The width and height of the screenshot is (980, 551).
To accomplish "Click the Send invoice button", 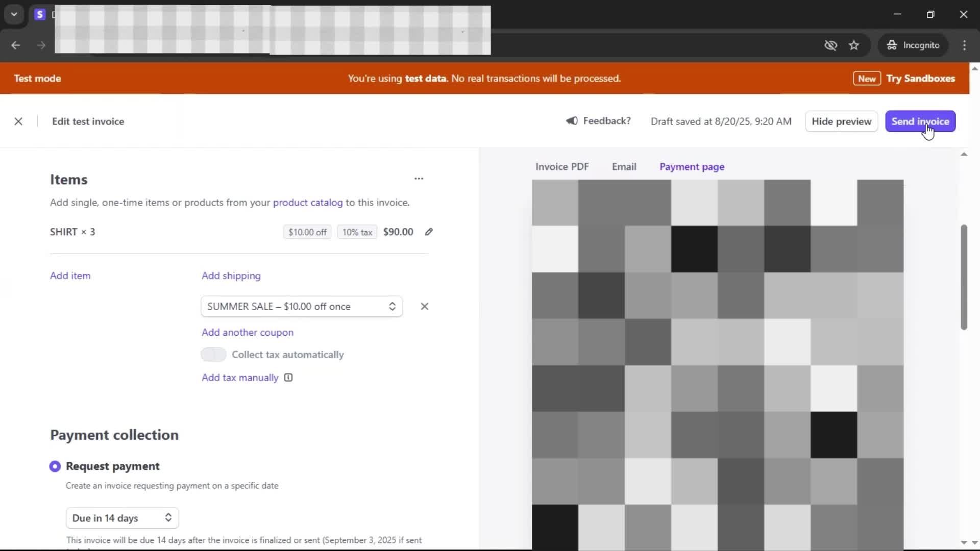I will point(920,121).
